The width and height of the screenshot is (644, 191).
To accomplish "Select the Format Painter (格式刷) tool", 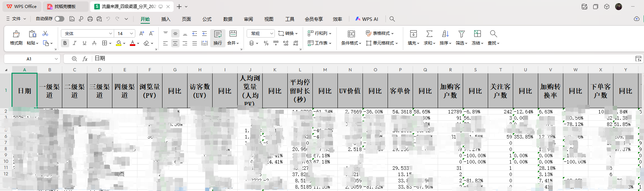I will pyautogui.click(x=16, y=38).
